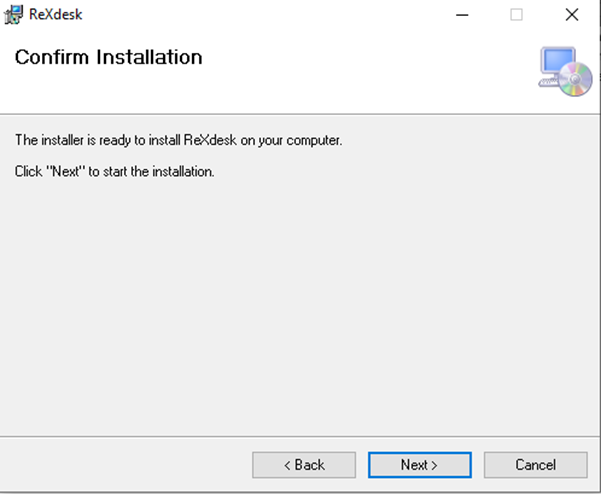Minimize the ReXdesk installer window
The image size is (601, 494).
click(x=462, y=14)
